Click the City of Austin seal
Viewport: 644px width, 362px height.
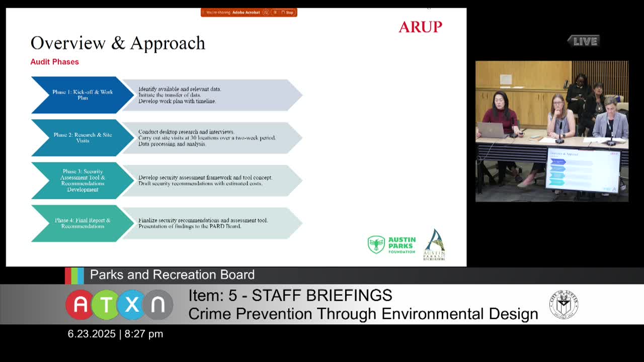tap(563, 305)
